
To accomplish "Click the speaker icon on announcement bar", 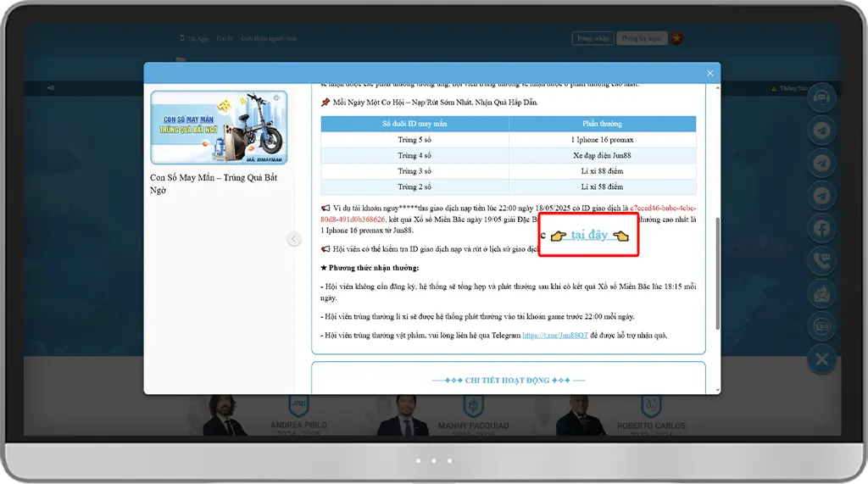I will 51,87.
